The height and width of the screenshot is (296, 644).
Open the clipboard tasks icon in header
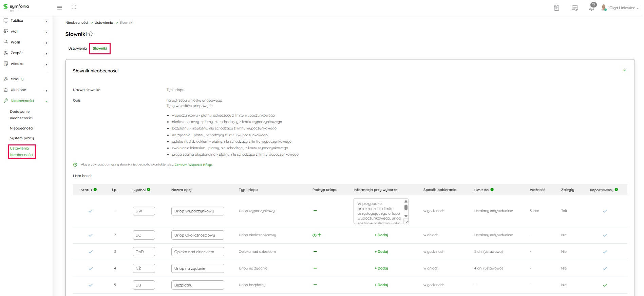[556, 8]
